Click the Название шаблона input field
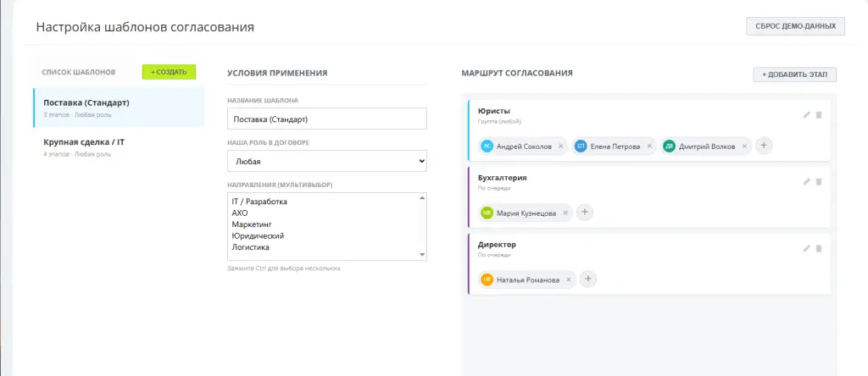The height and width of the screenshot is (376, 868). (x=327, y=119)
